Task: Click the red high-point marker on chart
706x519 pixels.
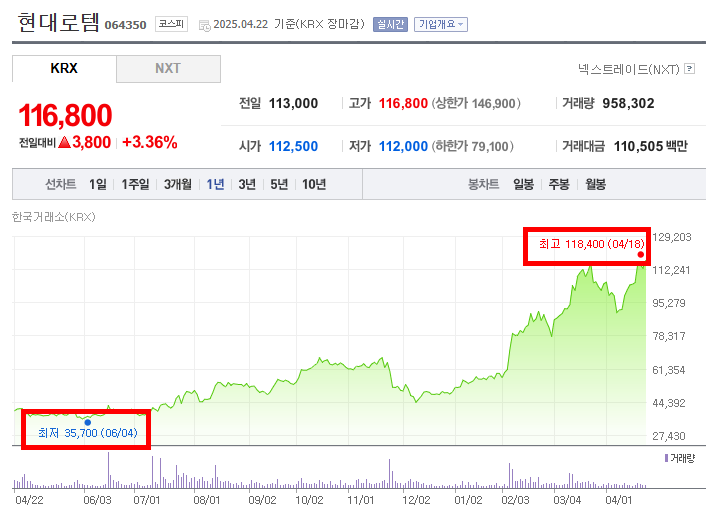Action: click(641, 255)
